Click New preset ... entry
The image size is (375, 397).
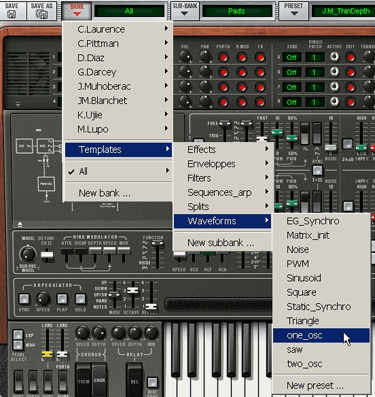coord(321,386)
